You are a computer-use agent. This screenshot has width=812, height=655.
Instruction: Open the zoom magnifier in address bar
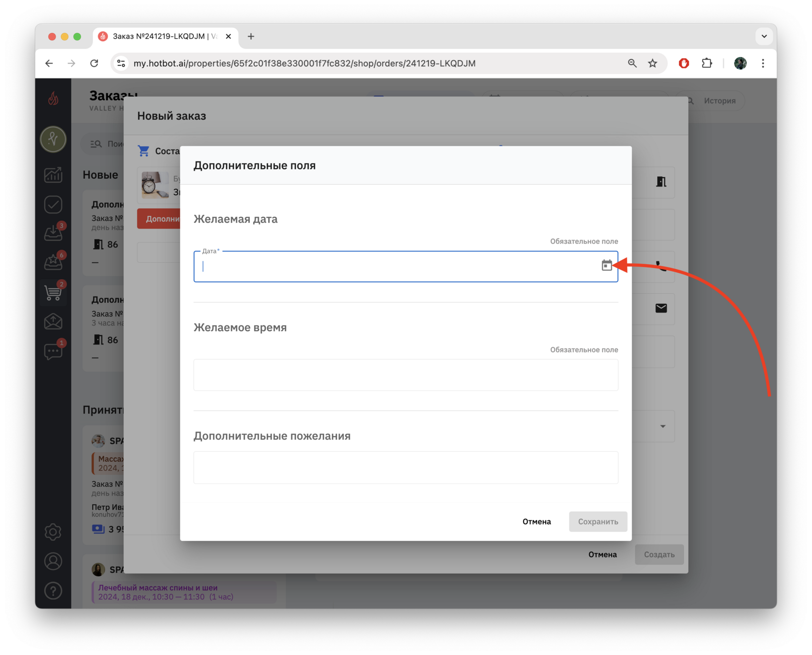pos(632,63)
